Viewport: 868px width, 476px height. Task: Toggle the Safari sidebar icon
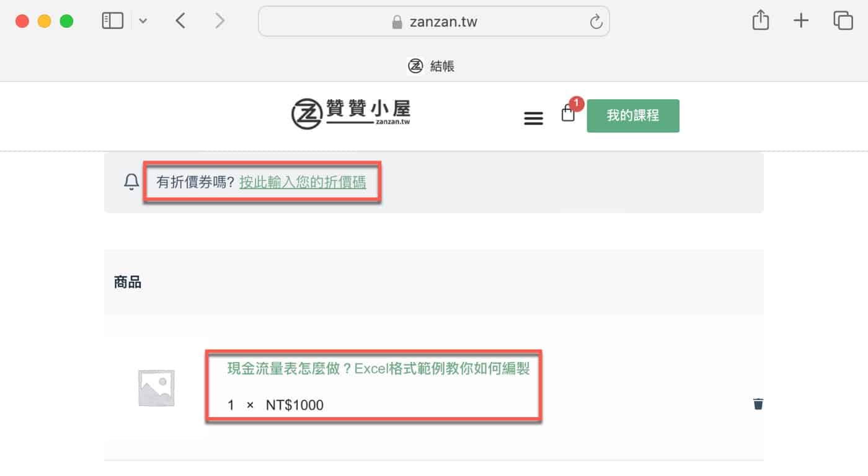pos(112,21)
